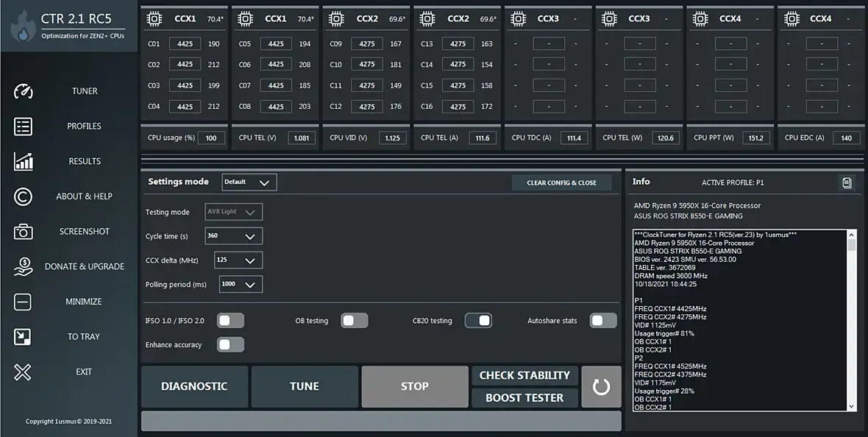
Task: Click the copy log icon in Info panel
Action: click(x=847, y=182)
